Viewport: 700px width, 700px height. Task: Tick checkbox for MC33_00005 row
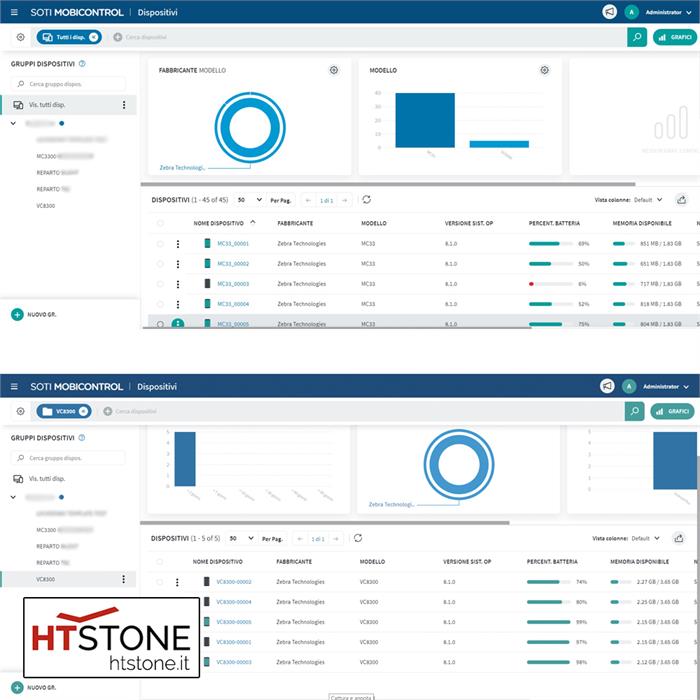(160, 324)
